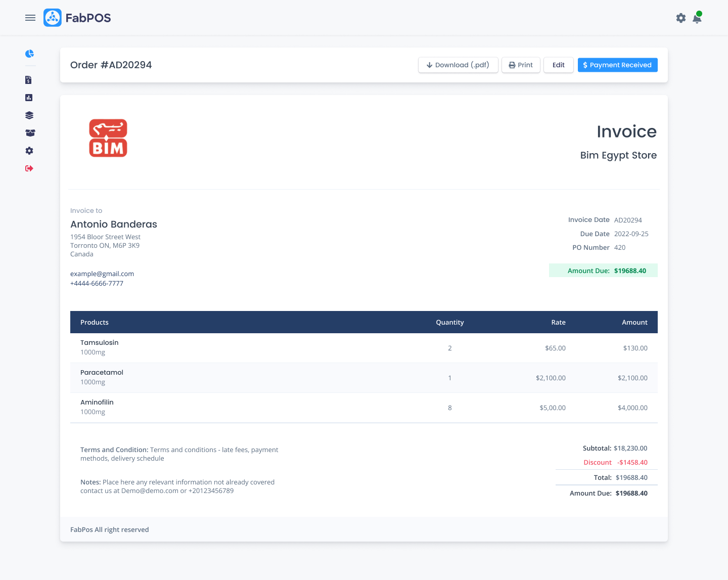The width and height of the screenshot is (728, 580).
Task: Open the sidebar settings gear
Action: [x=29, y=151]
